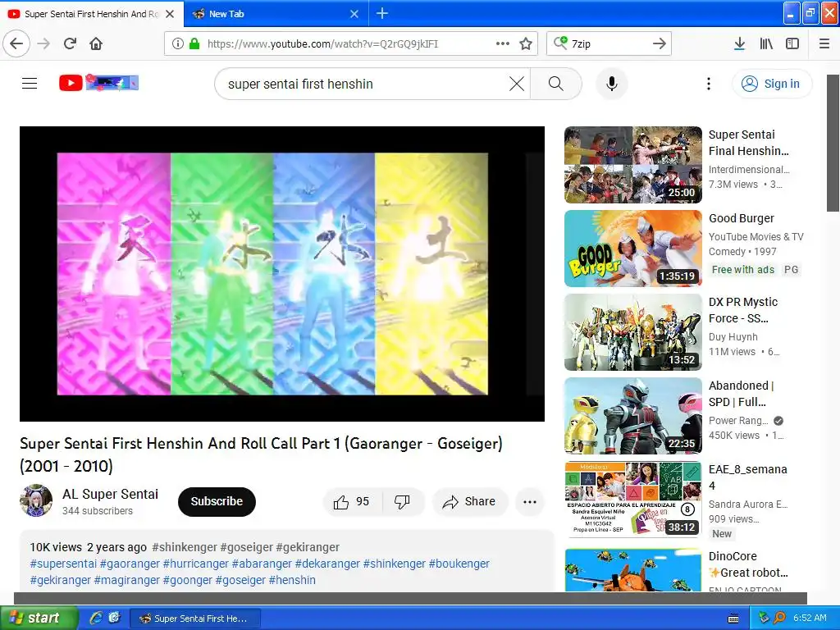Open YouTube settings three-dot menu
Screen dimensions: 840x630
pyautogui.click(x=709, y=84)
